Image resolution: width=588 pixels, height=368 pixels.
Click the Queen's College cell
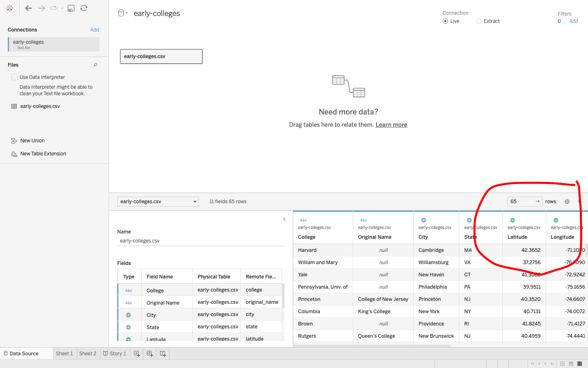tap(383, 336)
